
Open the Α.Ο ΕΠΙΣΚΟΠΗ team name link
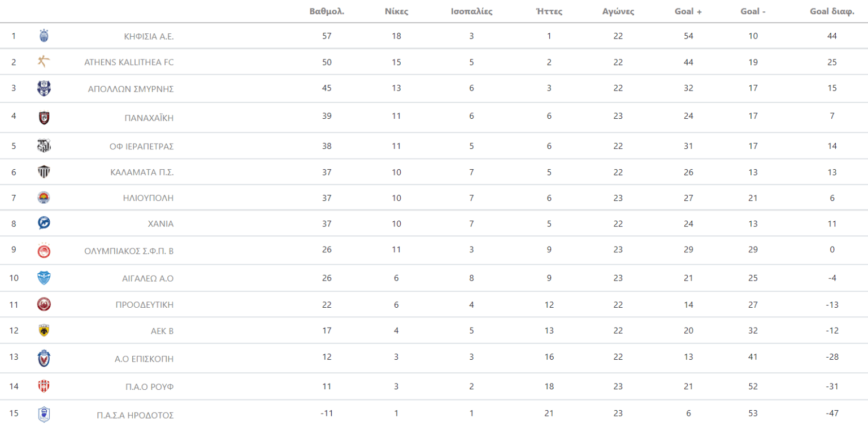[144, 358]
